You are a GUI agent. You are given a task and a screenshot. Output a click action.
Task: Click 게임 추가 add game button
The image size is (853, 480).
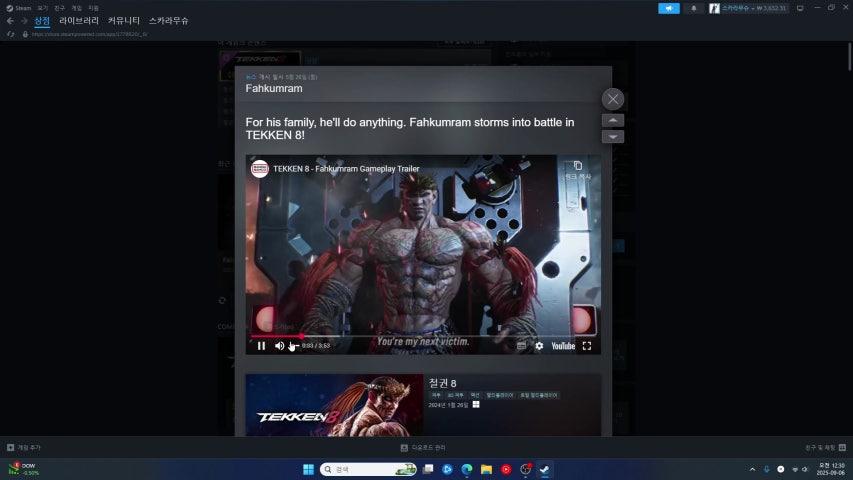[x=24, y=447]
